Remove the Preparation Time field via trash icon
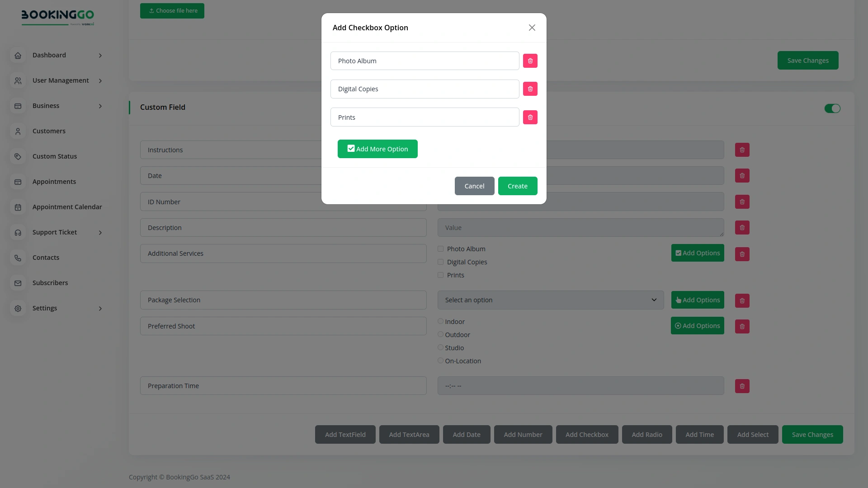Image resolution: width=868 pixels, height=488 pixels. click(x=741, y=386)
